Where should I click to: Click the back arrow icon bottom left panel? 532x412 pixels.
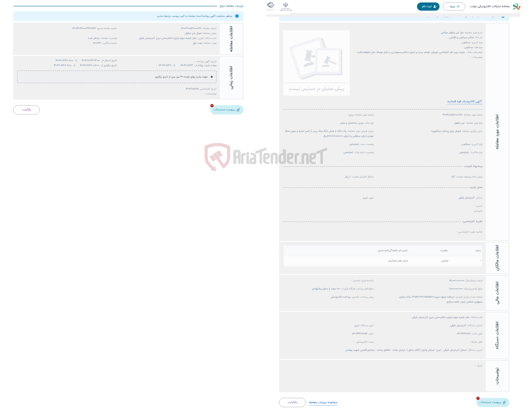tap(27, 110)
